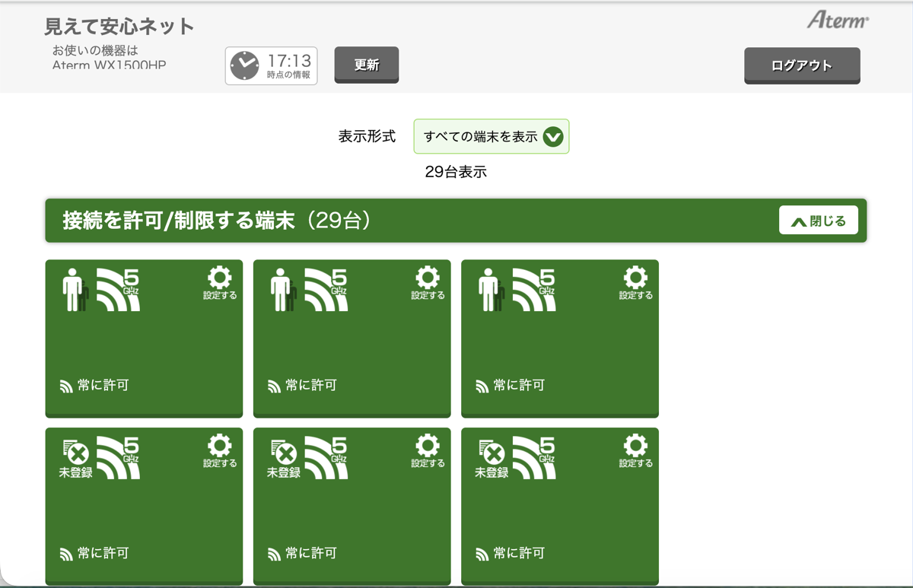Click 5GHz Wi-Fi icon on first person-icon card

coord(119,290)
